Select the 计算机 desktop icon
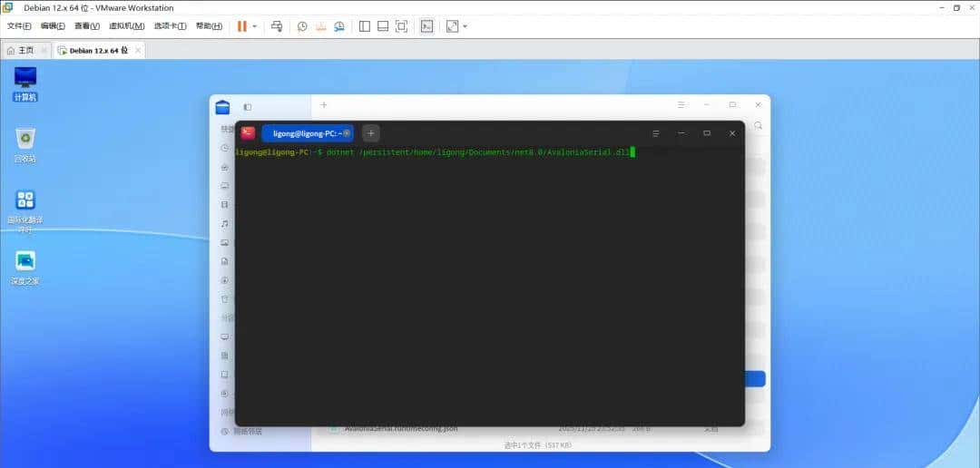The image size is (980, 468). [x=25, y=83]
